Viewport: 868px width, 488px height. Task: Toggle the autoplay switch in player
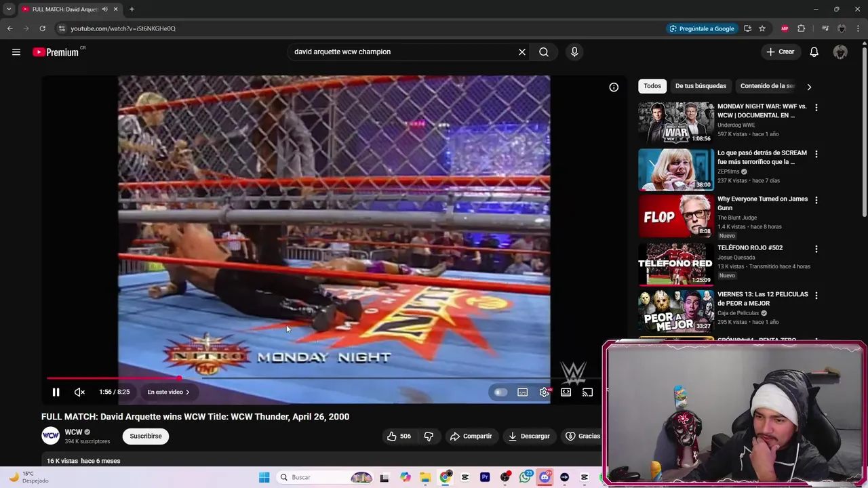[500, 392]
